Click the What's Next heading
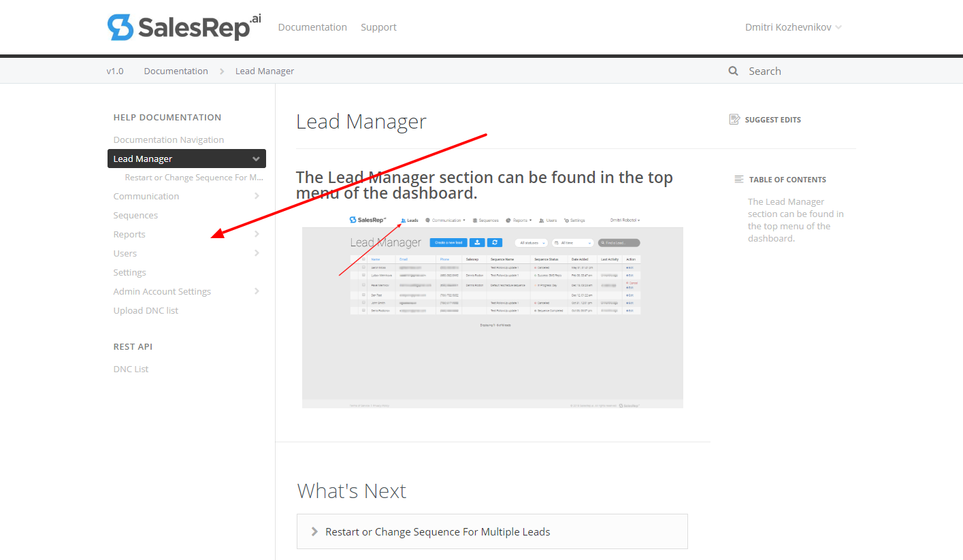Viewport: 963px width, 560px height. pyautogui.click(x=352, y=491)
